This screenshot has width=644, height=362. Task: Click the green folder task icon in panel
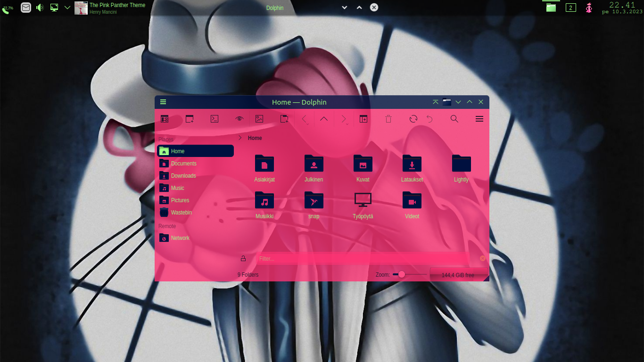pyautogui.click(x=551, y=8)
